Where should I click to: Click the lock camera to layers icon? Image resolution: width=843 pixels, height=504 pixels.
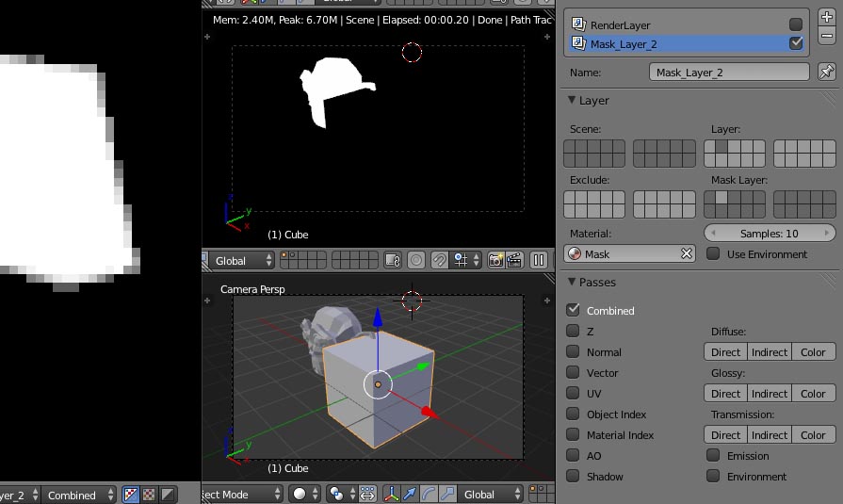click(393, 261)
